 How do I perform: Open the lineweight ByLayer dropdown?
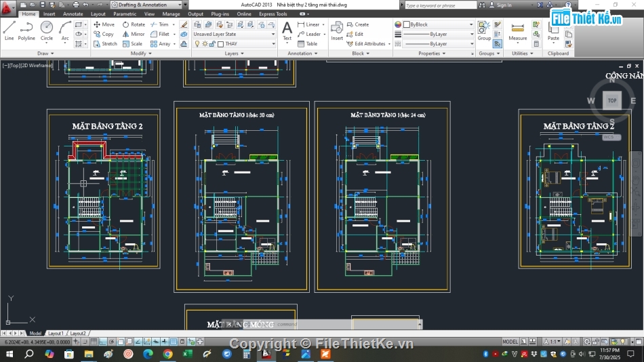438,34
